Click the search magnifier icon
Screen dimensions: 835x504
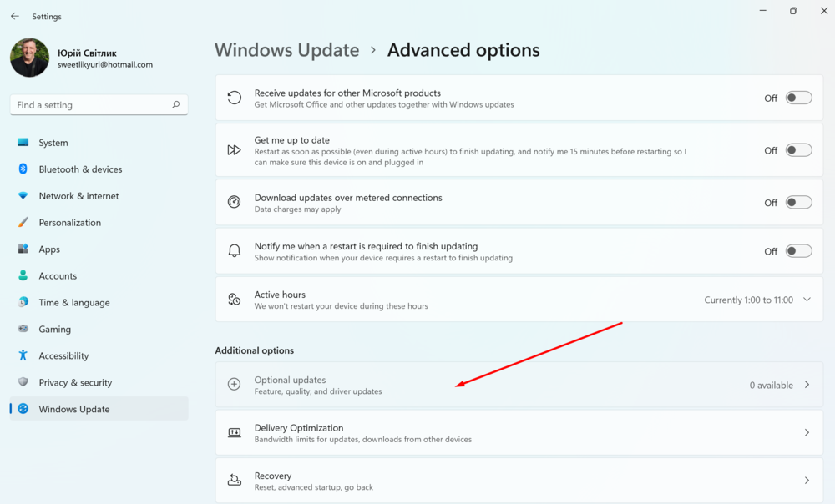(175, 105)
